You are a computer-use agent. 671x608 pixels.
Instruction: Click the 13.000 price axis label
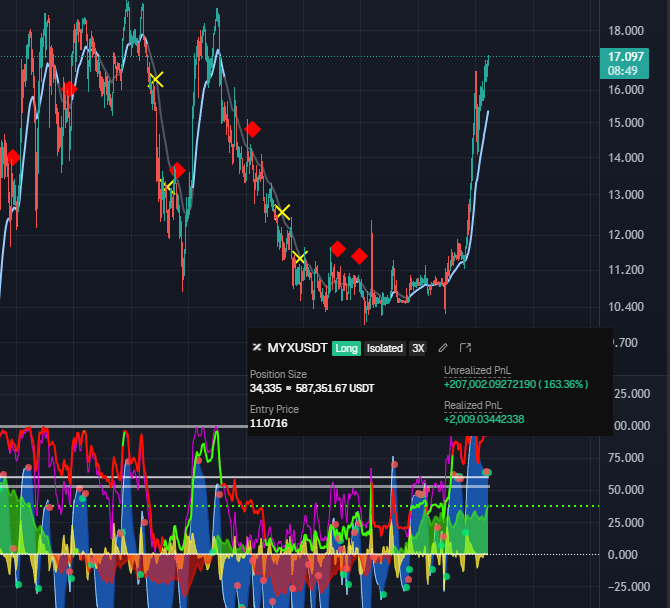[626, 195]
